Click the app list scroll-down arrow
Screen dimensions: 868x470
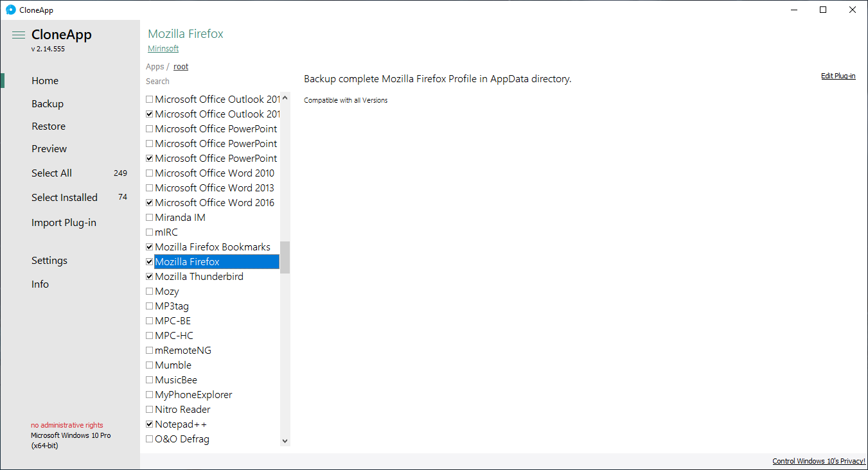coord(285,441)
